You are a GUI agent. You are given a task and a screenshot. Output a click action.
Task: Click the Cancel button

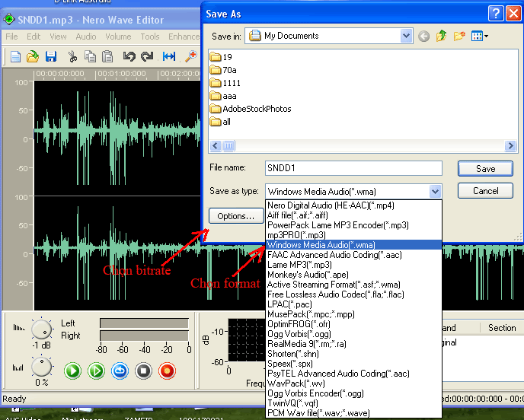click(x=485, y=191)
